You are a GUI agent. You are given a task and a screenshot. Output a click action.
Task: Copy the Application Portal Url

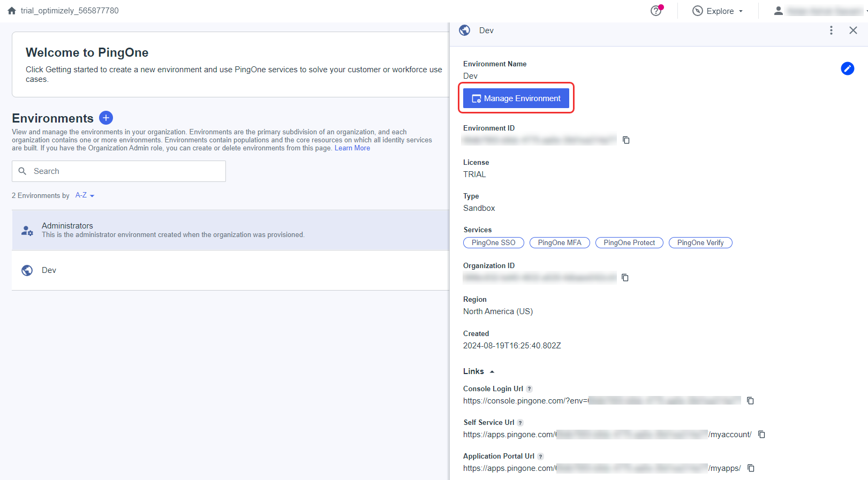(751, 468)
